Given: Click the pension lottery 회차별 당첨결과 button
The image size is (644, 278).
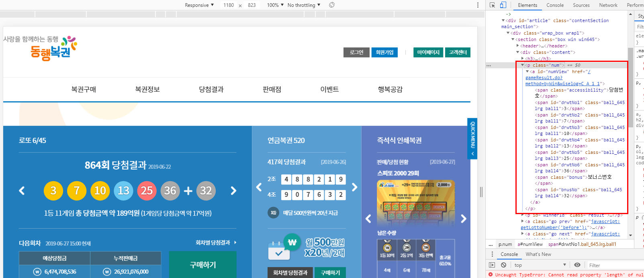Looking at the screenshot, I should pos(290,273).
